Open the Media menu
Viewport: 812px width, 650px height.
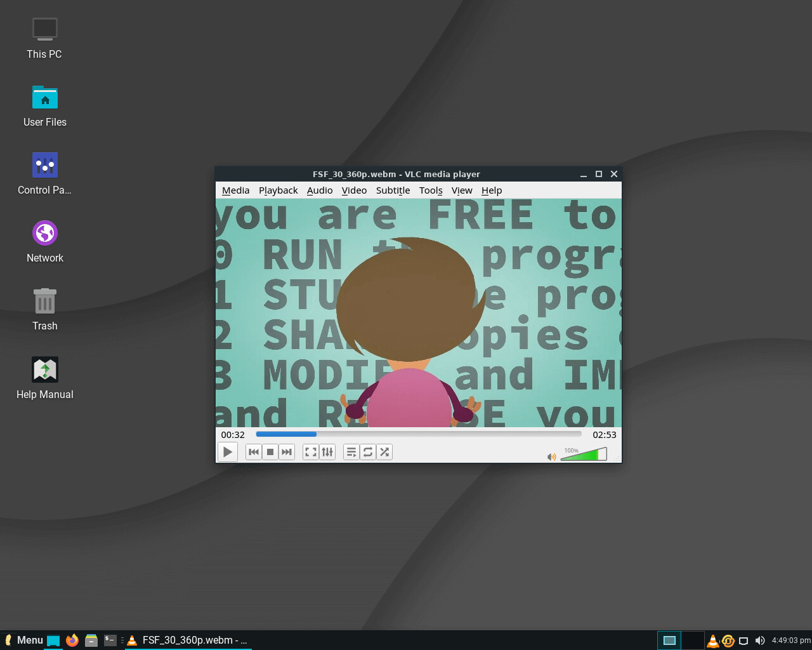[235, 190]
